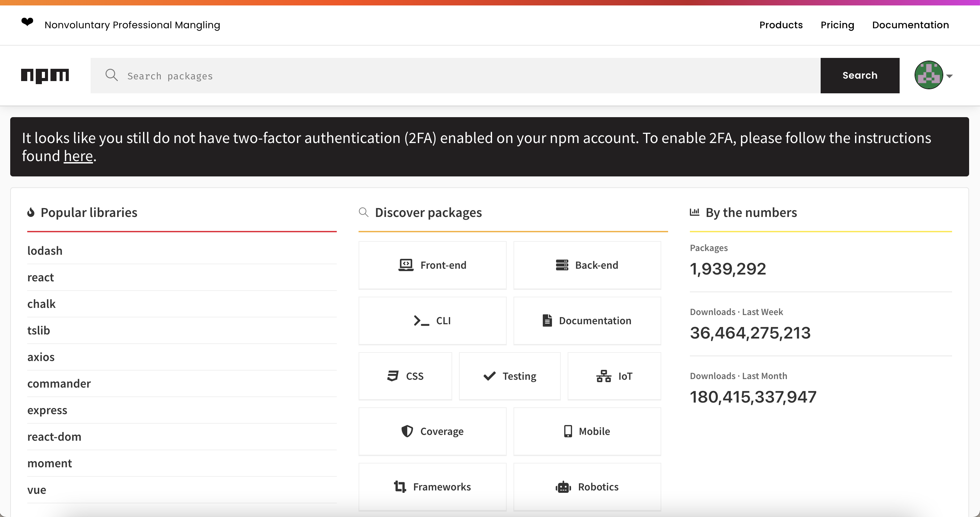This screenshot has height=517, width=980.
Task: Click the npm logo
Action: click(x=45, y=75)
